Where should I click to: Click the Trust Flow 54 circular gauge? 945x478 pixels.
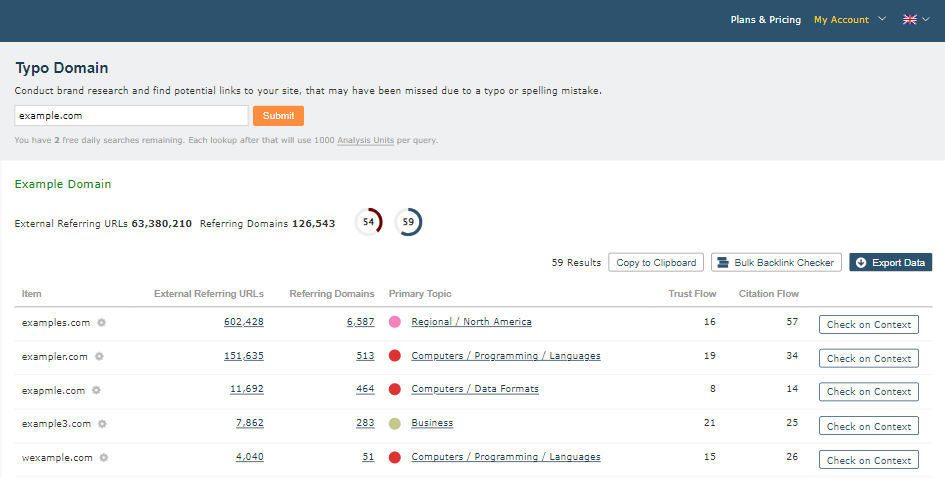(368, 222)
